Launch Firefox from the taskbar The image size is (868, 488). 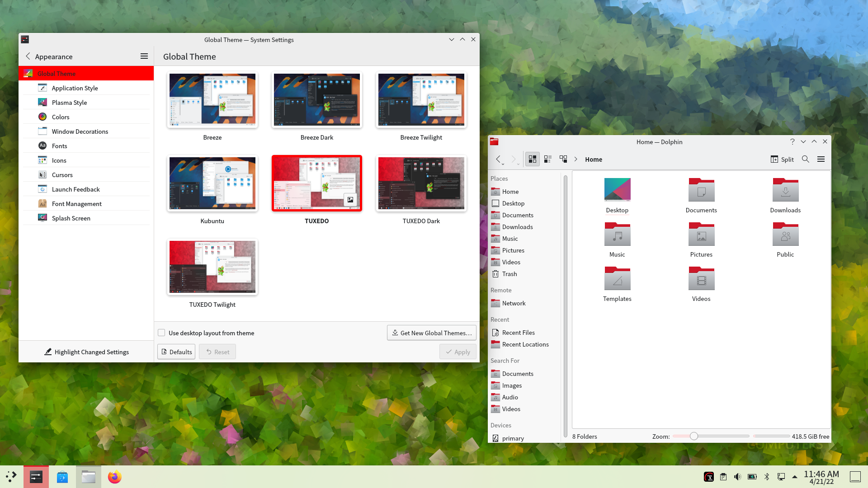(114, 477)
